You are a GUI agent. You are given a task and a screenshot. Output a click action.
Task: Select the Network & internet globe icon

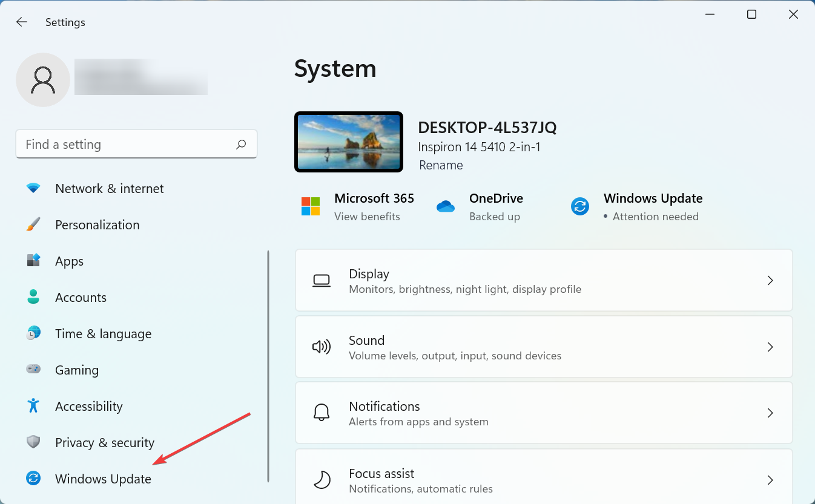pos(33,188)
